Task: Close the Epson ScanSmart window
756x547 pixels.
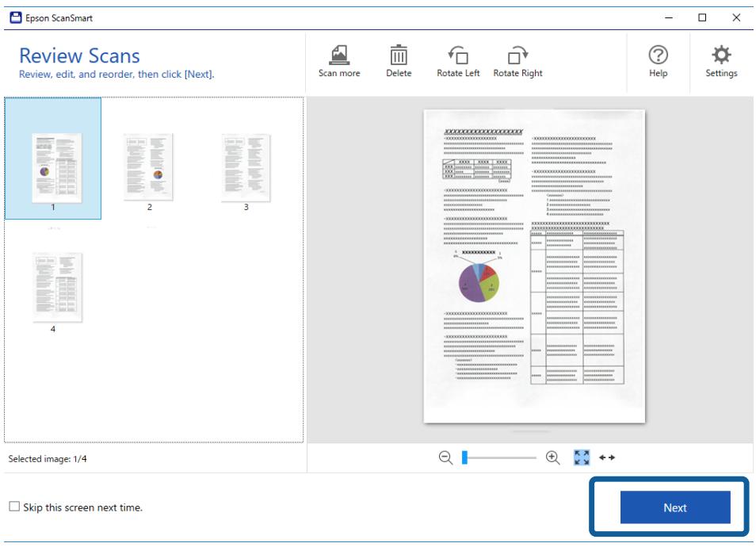Action: click(736, 18)
